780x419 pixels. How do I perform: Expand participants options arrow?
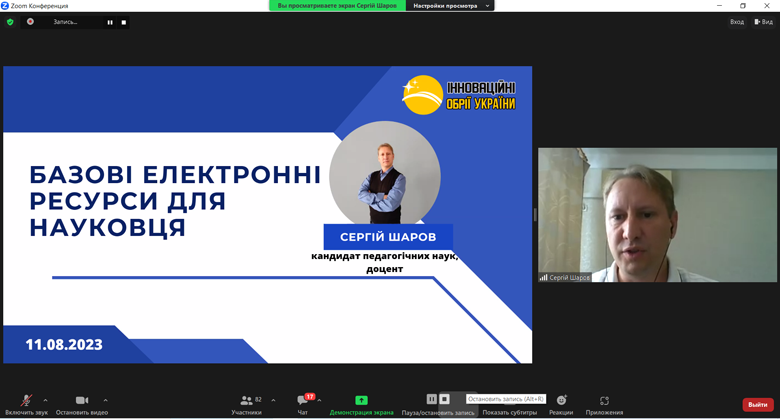click(273, 400)
